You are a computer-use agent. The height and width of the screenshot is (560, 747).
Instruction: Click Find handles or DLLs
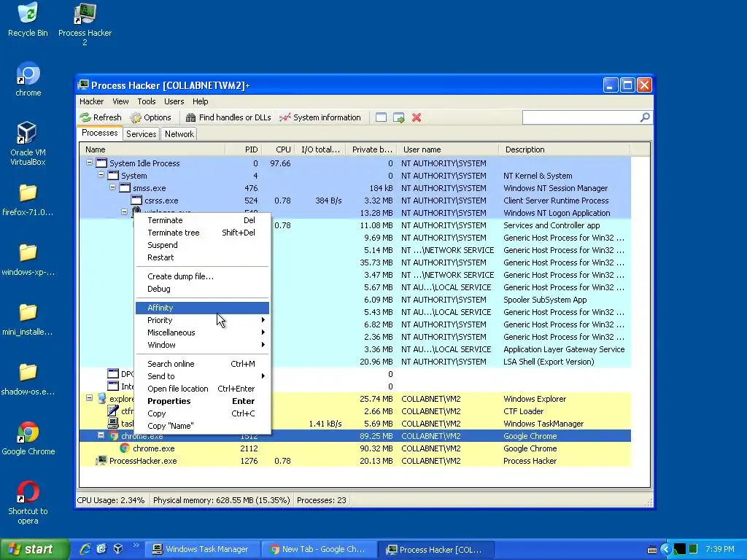coord(228,117)
